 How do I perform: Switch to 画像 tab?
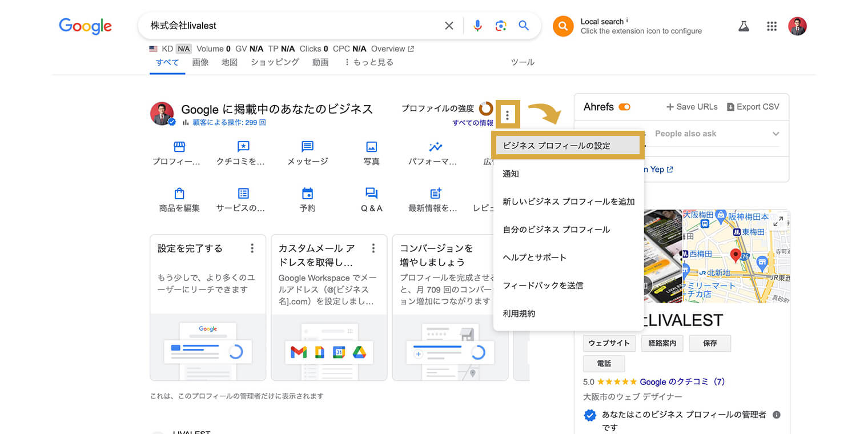[x=200, y=62]
